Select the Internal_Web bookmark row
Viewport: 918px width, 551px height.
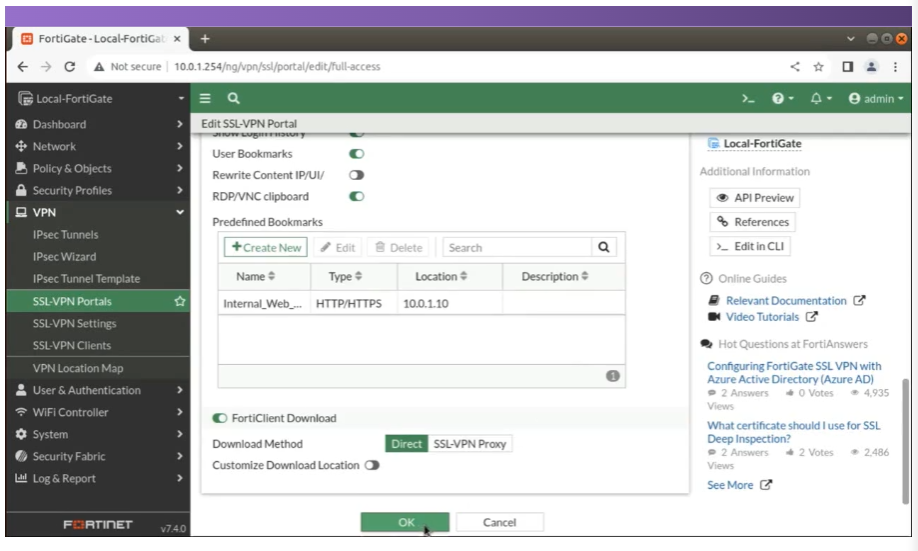coord(422,303)
